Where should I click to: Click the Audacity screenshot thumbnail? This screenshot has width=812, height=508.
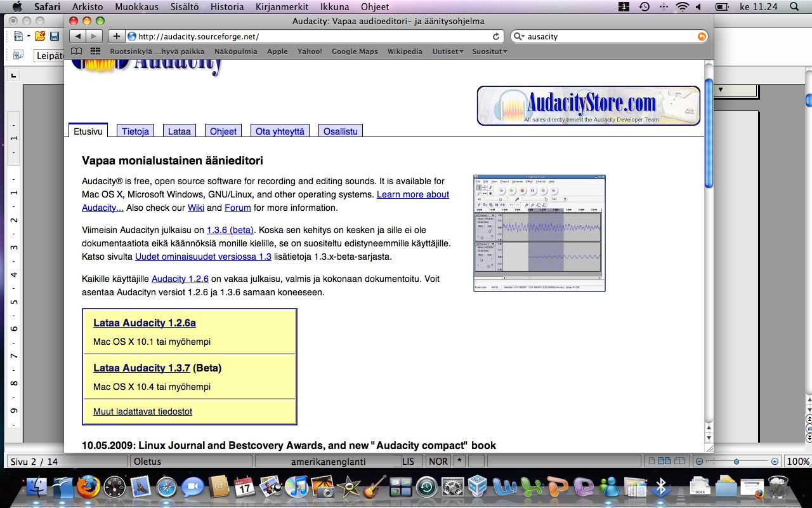point(539,233)
